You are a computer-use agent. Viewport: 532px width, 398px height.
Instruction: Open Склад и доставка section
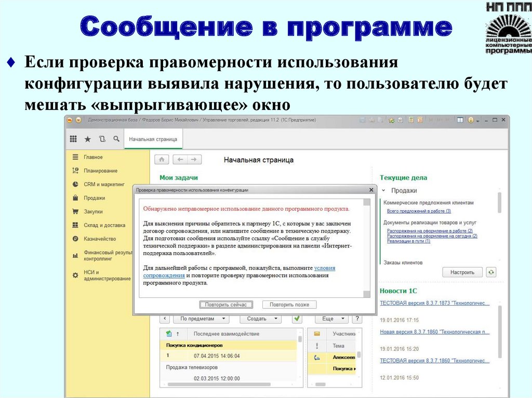104,225
